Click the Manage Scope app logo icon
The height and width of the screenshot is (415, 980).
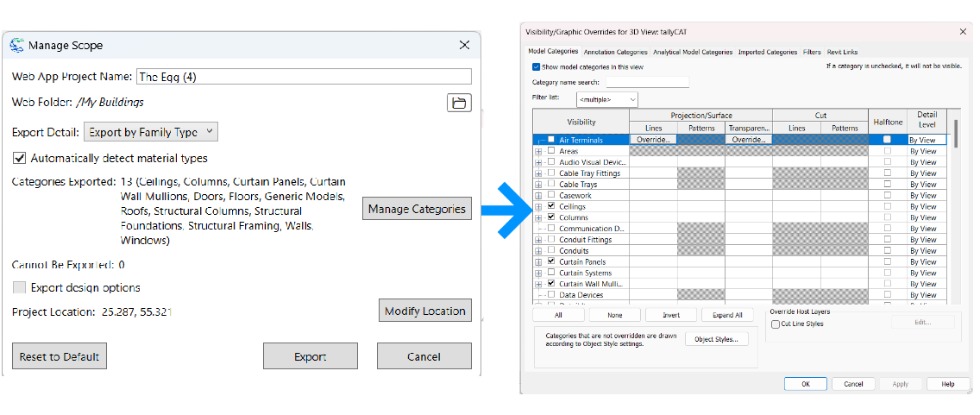tap(16, 45)
